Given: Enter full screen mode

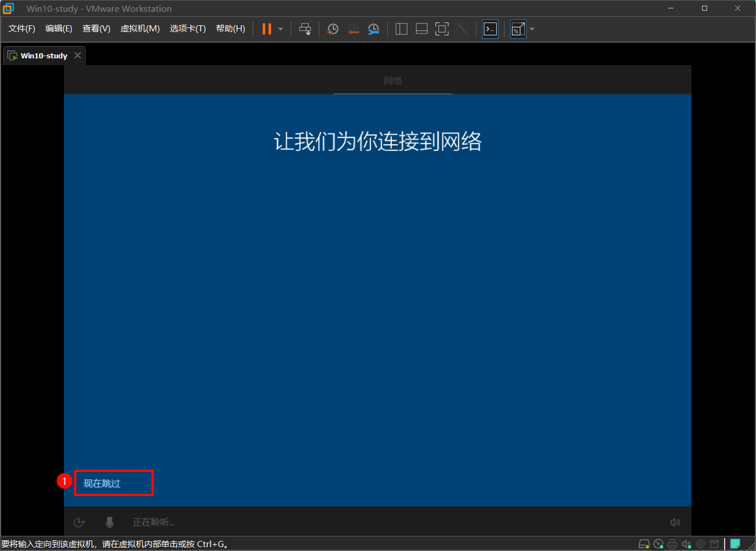Looking at the screenshot, I should click(x=442, y=29).
